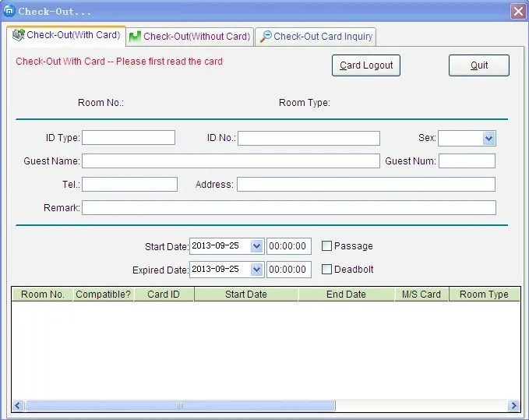Click the Card Logout button
529x420 pixels.
click(x=366, y=65)
